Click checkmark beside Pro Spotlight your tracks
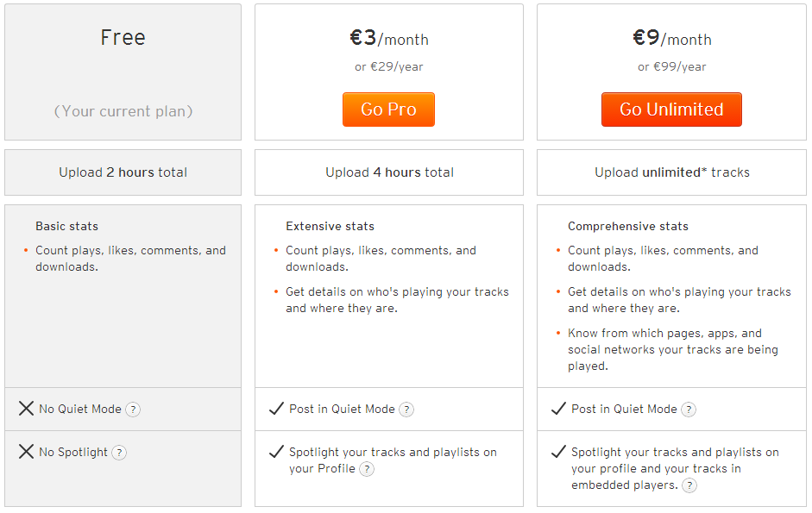Screen dimensions: 812x513 [276, 452]
